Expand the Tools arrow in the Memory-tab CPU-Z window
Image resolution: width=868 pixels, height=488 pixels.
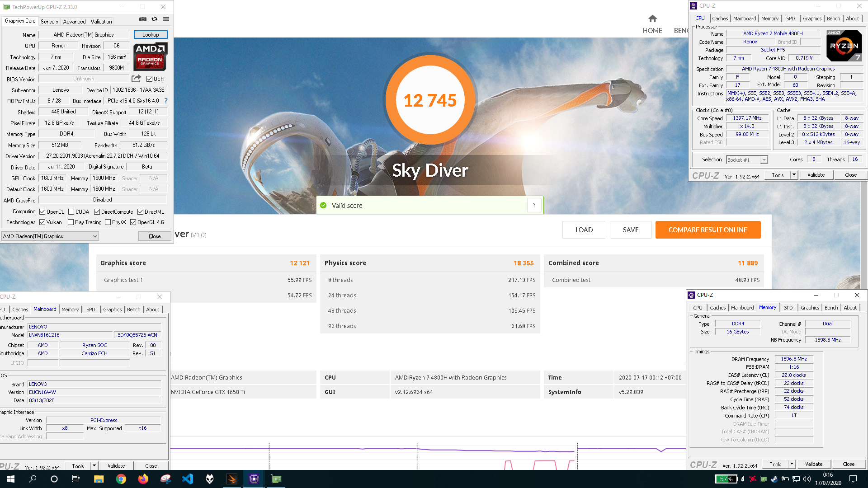click(792, 464)
